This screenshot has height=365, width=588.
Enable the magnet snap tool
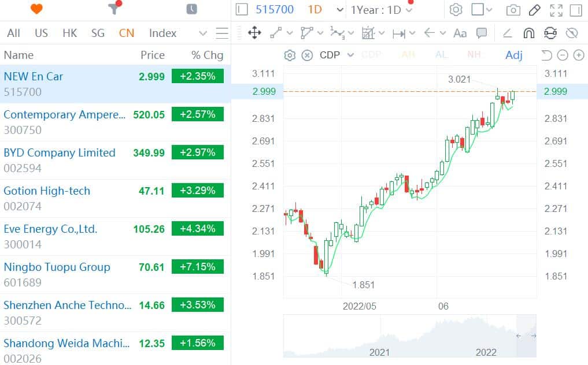528,33
